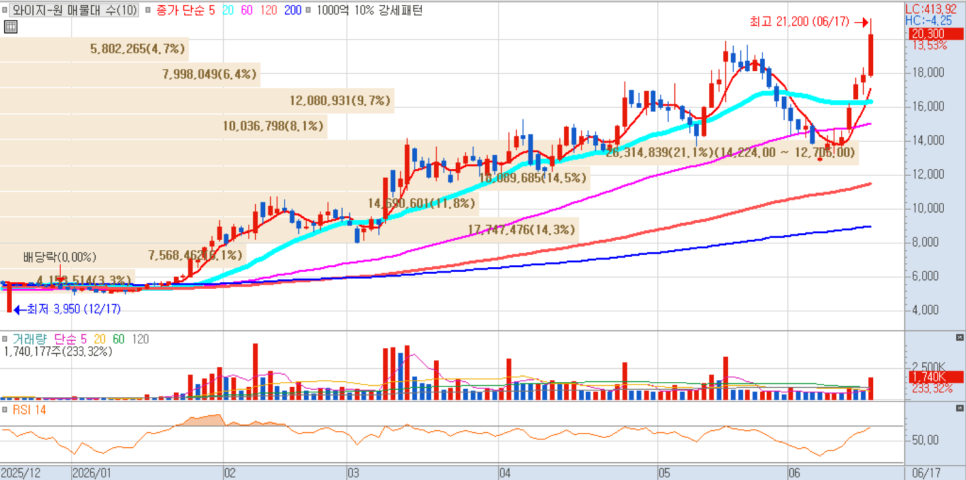Select the 120 price moving average legend

point(267,10)
